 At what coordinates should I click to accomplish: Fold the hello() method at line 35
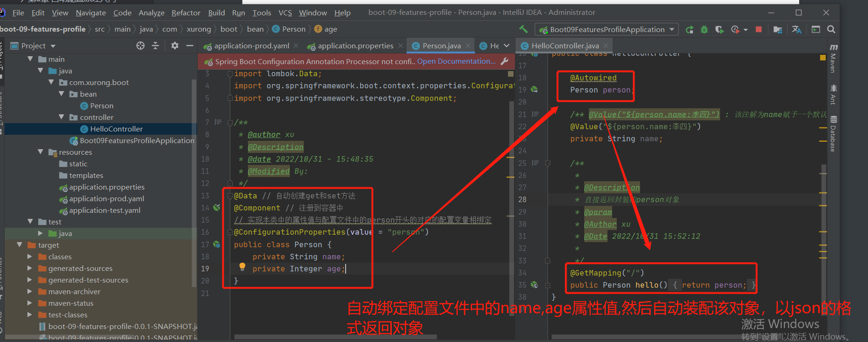(548, 285)
